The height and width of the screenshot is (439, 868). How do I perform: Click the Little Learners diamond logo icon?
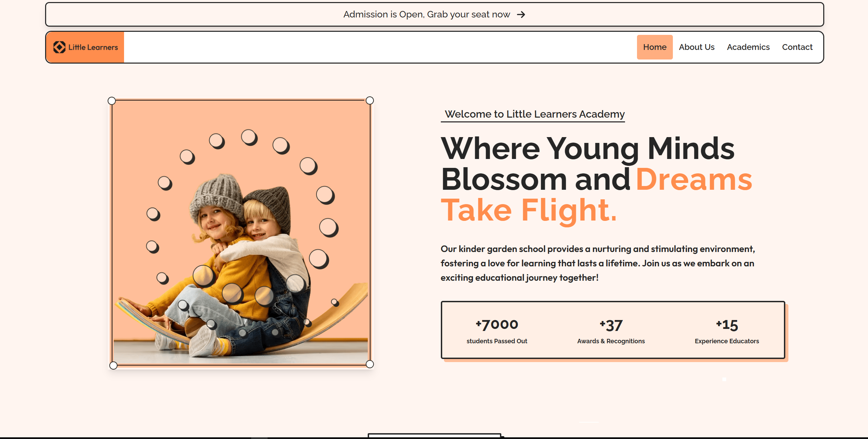click(x=59, y=47)
